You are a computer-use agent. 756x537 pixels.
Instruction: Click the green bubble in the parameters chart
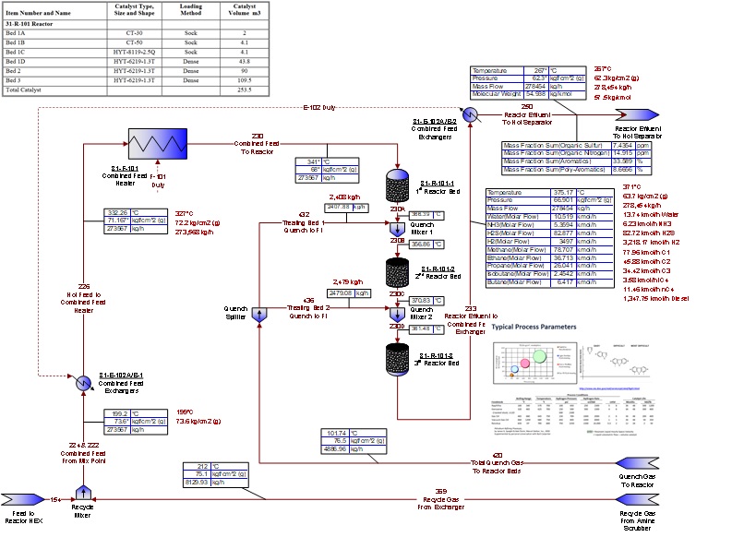coord(541,355)
